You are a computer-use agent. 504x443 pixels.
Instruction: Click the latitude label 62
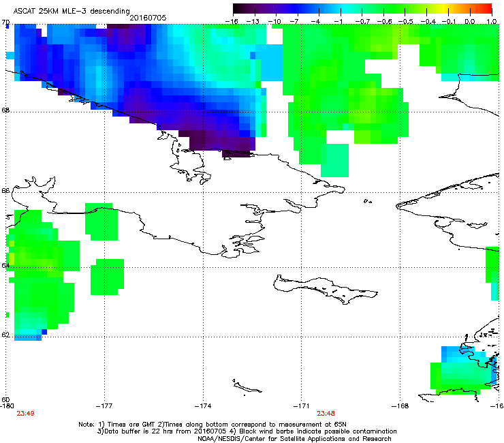coord(5,335)
